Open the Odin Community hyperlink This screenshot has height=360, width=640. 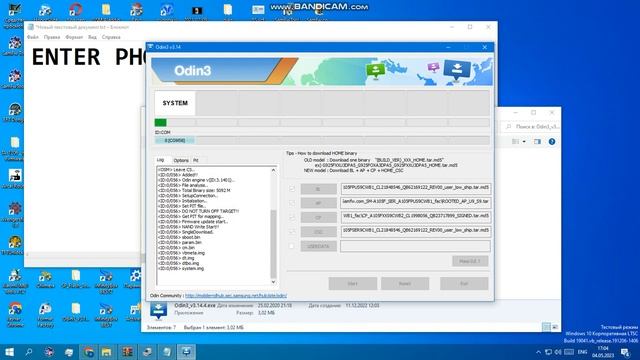tap(236, 296)
